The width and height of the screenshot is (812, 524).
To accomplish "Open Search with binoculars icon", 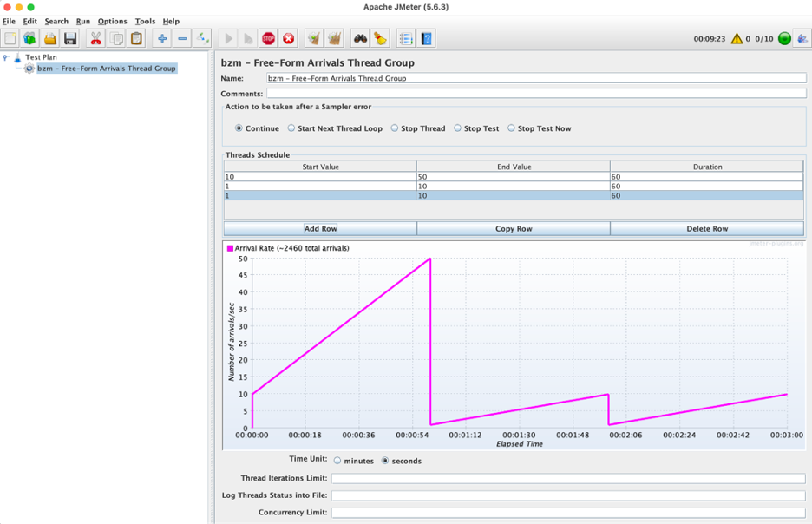I will point(360,38).
